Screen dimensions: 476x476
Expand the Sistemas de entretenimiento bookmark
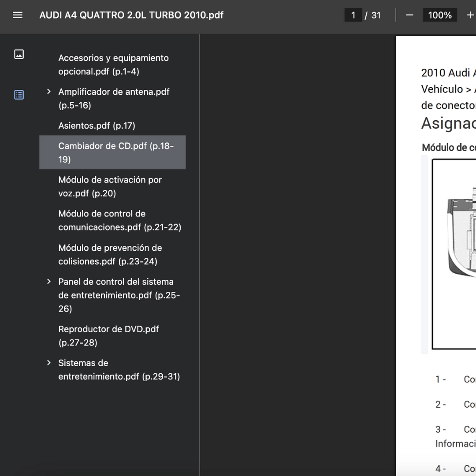point(49,363)
